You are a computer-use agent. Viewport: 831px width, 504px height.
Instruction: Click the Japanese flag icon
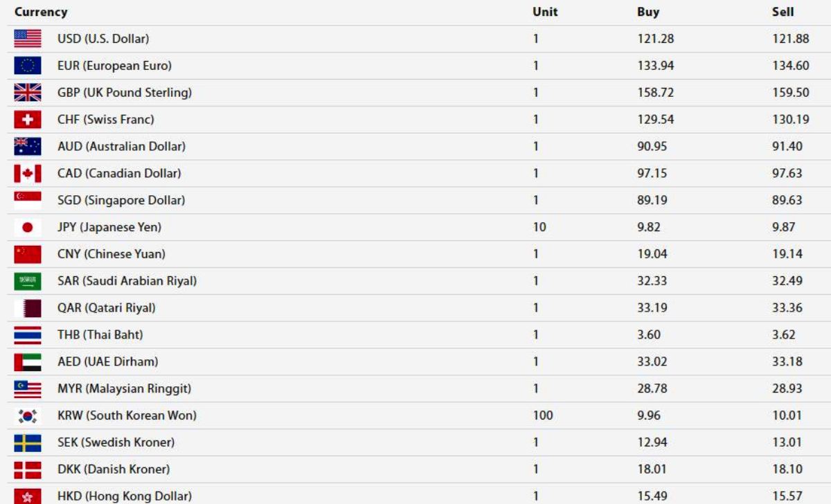pyautogui.click(x=28, y=227)
